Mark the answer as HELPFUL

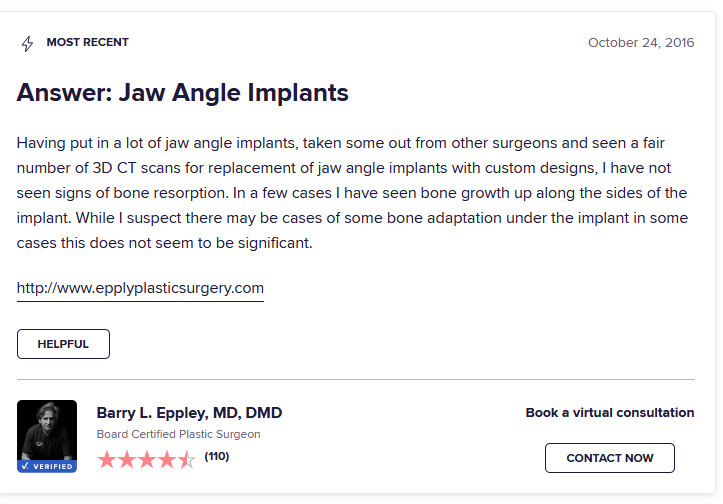point(63,344)
